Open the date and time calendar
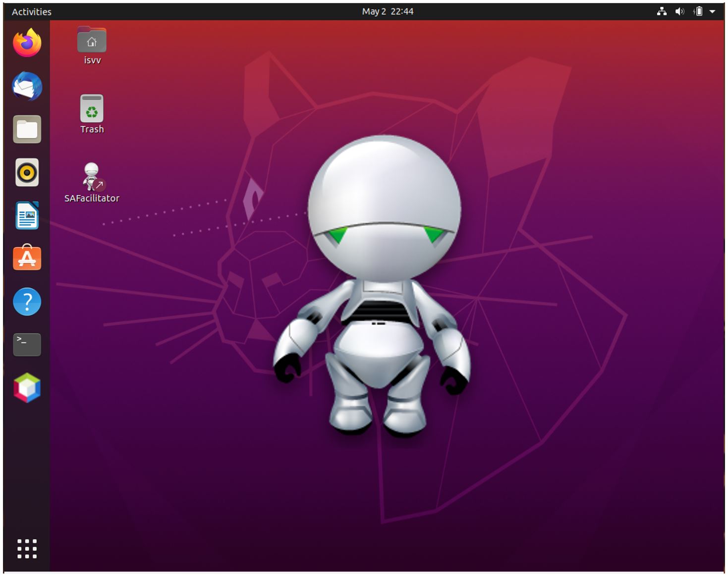This screenshot has height=575, width=728. (x=389, y=11)
